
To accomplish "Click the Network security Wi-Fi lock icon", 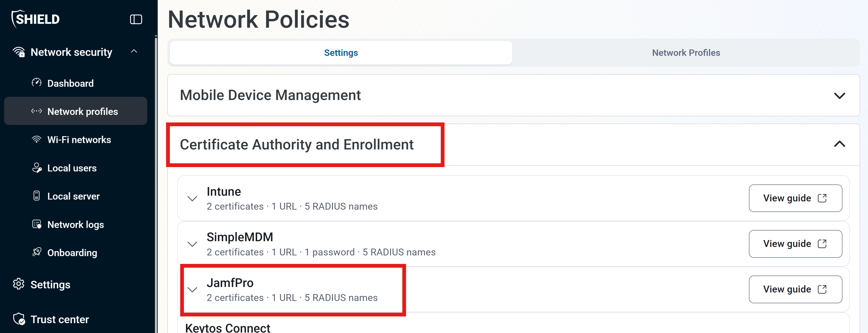I will tap(19, 52).
